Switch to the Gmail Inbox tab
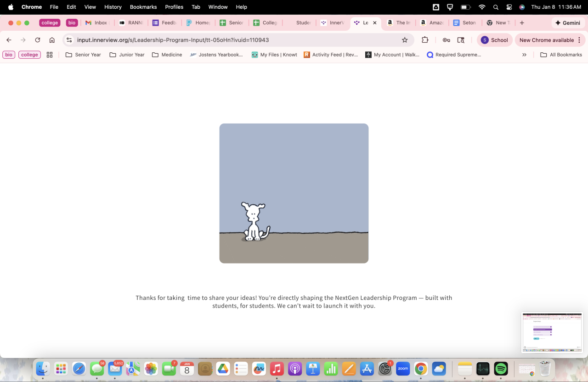The width and height of the screenshot is (588, 382). (96, 22)
